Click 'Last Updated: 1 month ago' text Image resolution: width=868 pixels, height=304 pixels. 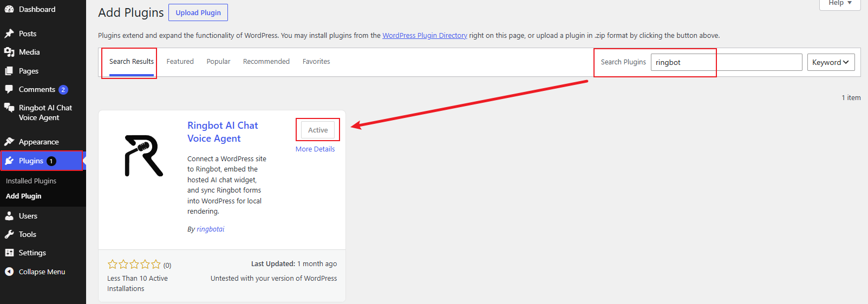[294, 264]
